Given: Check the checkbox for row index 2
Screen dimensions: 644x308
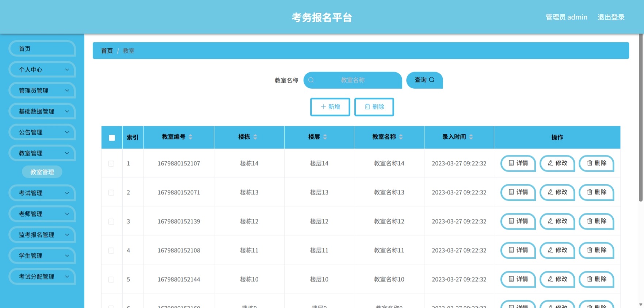Looking at the screenshot, I should point(111,192).
